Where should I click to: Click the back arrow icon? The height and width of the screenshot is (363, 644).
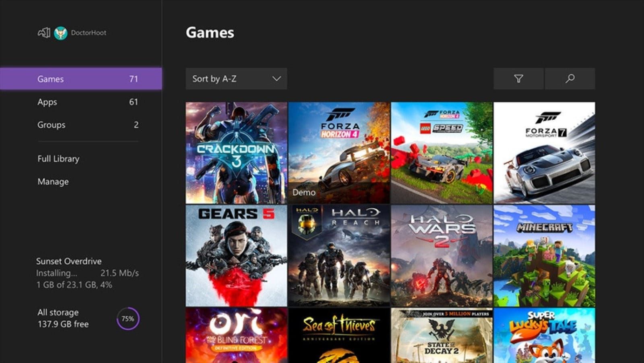(x=44, y=33)
